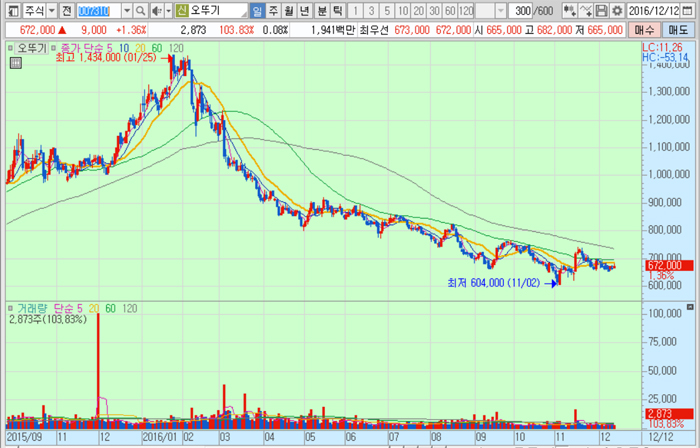Expand the 주식 market type dropdown
The image size is (700, 448).
tap(52, 11)
